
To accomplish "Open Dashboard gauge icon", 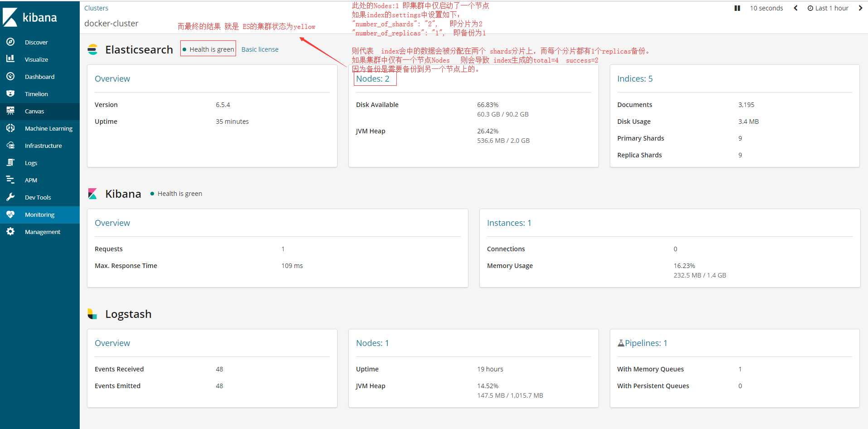I will [10, 76].
